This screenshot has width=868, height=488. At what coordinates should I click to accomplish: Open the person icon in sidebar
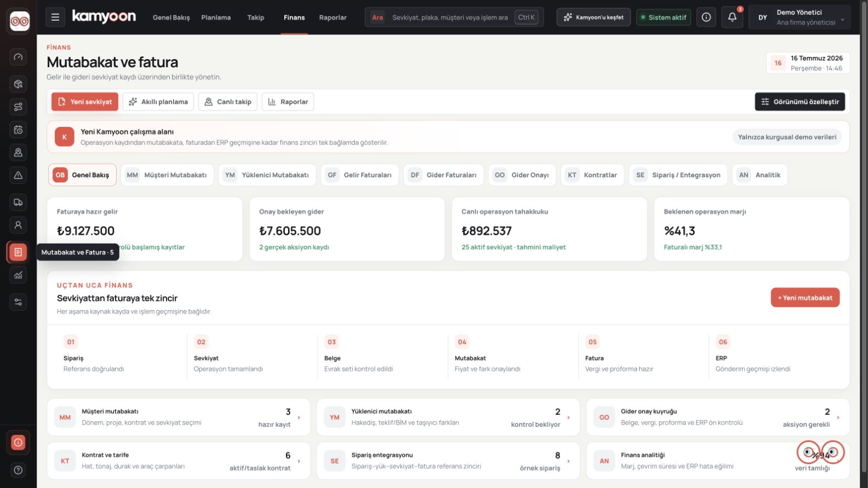[18, 225]
